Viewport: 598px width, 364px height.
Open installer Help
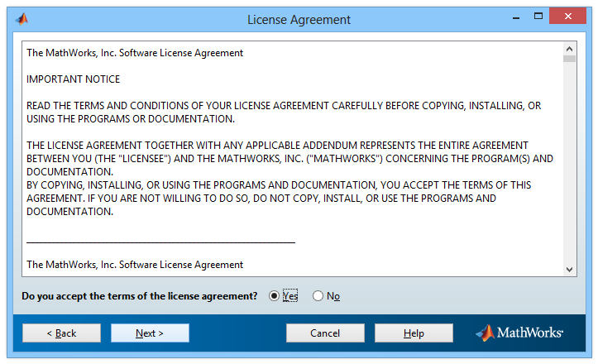tap(414, 333)
